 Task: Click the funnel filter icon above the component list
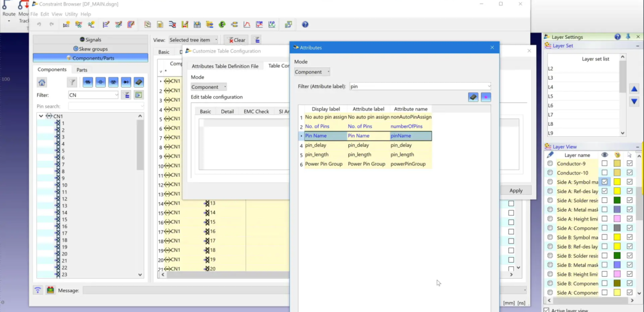click(x=72, y=82)
